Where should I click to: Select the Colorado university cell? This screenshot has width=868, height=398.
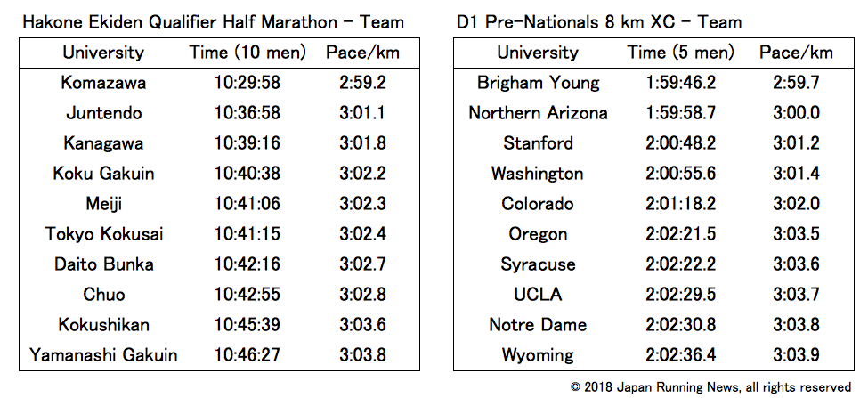(538, 204)
